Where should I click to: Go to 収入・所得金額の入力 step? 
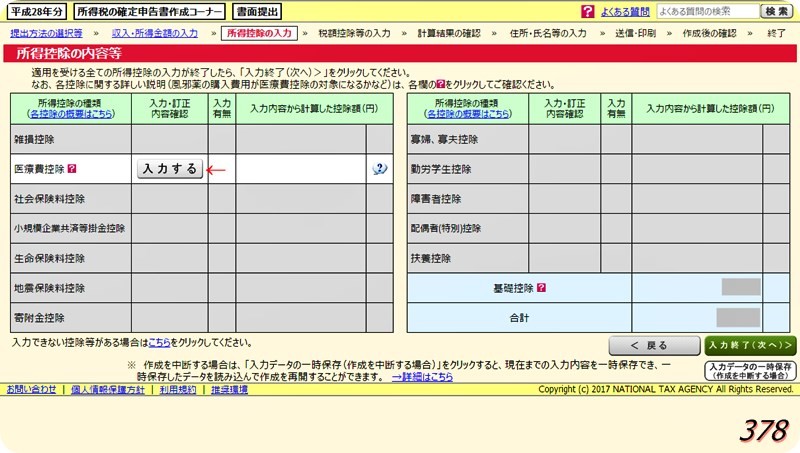click(155, 33)
